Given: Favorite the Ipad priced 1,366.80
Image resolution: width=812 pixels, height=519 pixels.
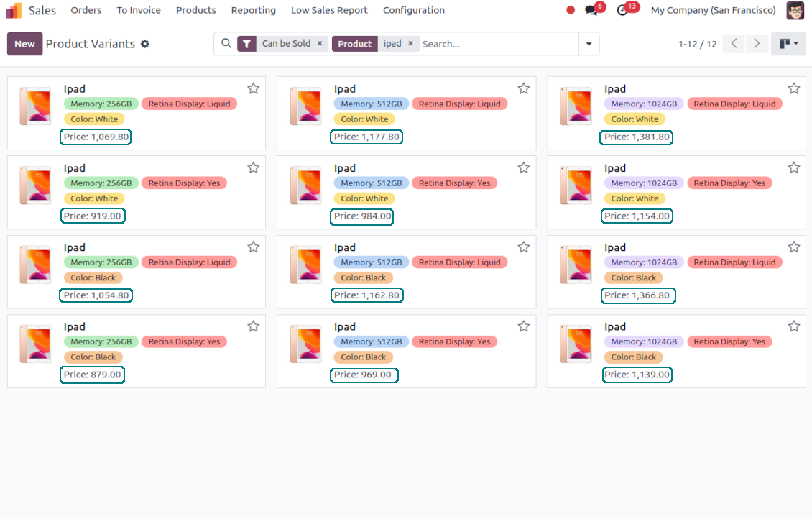Looking at the screenshot, I should tap(794, 247).
